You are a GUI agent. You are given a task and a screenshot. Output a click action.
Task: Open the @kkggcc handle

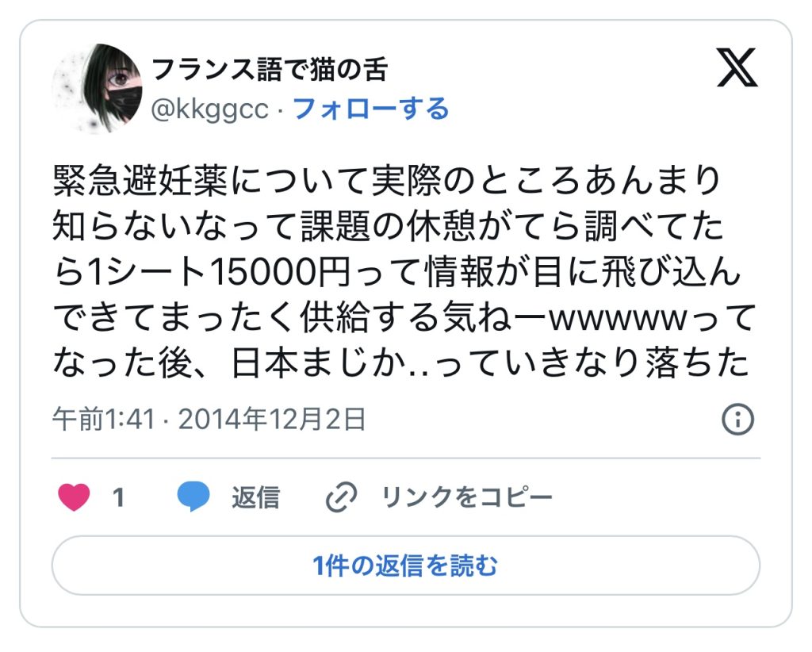[x=209, y=109]
